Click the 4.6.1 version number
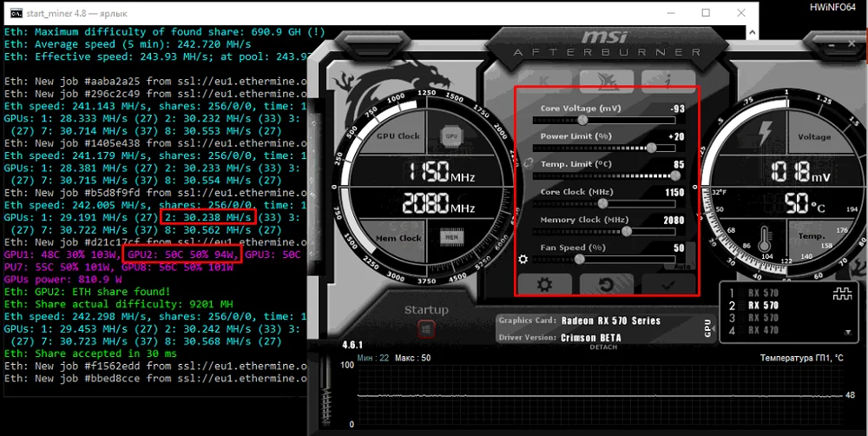This screenshot has width=868, height=436. coord(352,345)
